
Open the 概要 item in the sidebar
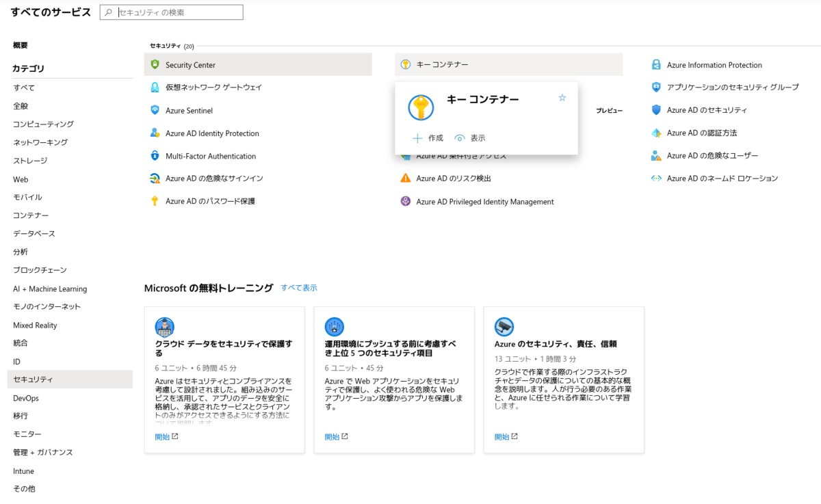pos(21,45)
